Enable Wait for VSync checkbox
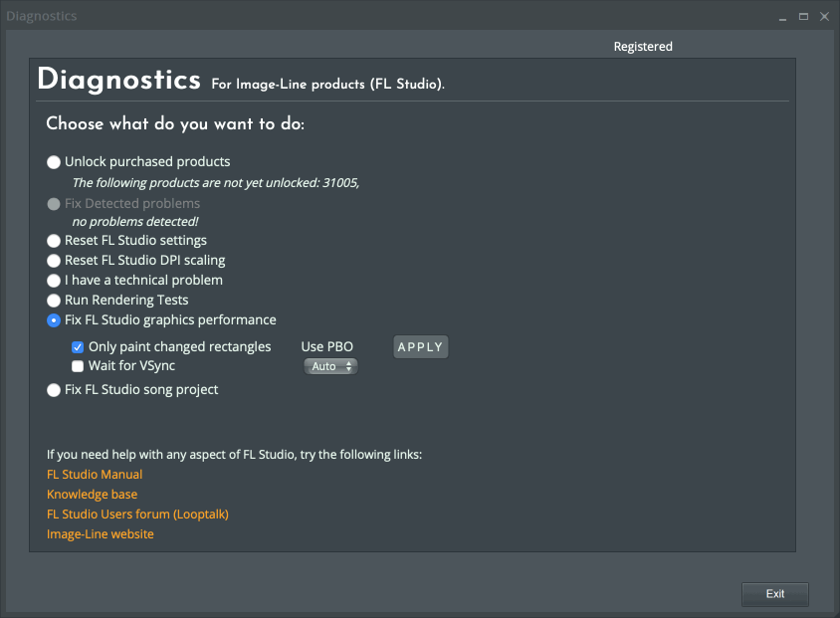The height and width of the screenshot is (618, 840). [x=78, y=366]
